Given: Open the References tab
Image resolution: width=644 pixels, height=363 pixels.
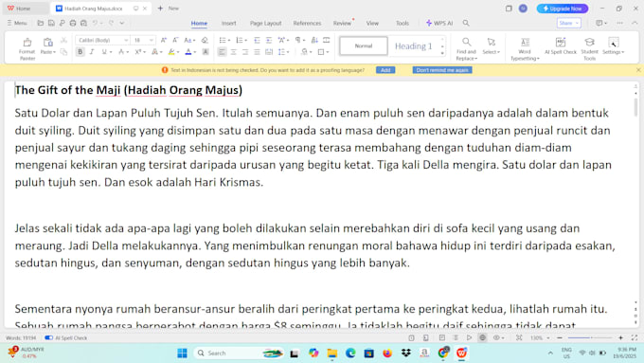Looking at the screenshot, I should [307, 24].
